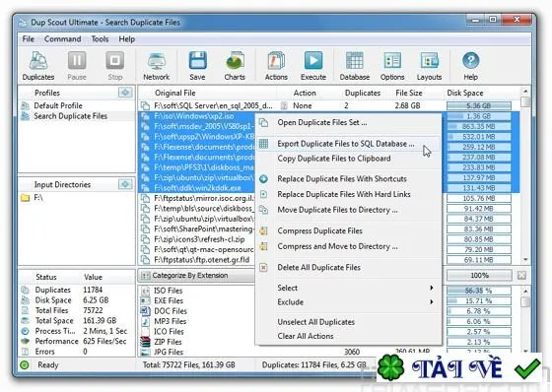The image size is (552, 392).
Task: Click the 100% progress bar
Action: (479, 275)
